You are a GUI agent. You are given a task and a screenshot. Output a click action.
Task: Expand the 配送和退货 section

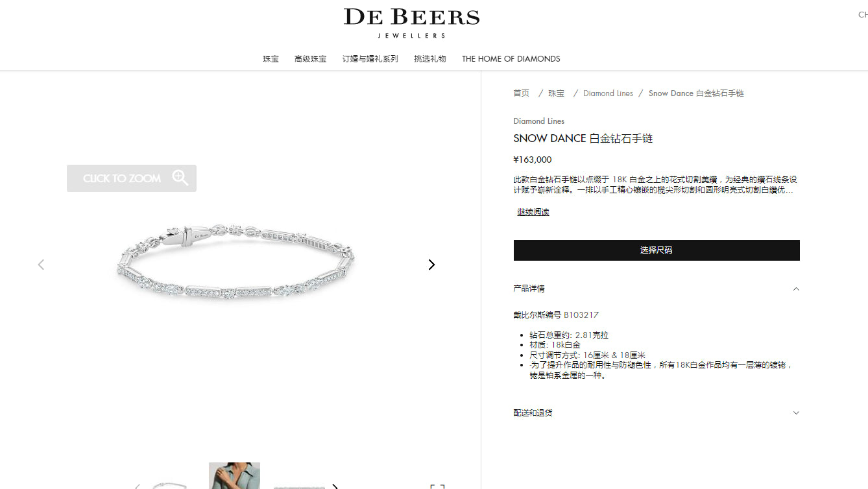(x=657, y=413)
